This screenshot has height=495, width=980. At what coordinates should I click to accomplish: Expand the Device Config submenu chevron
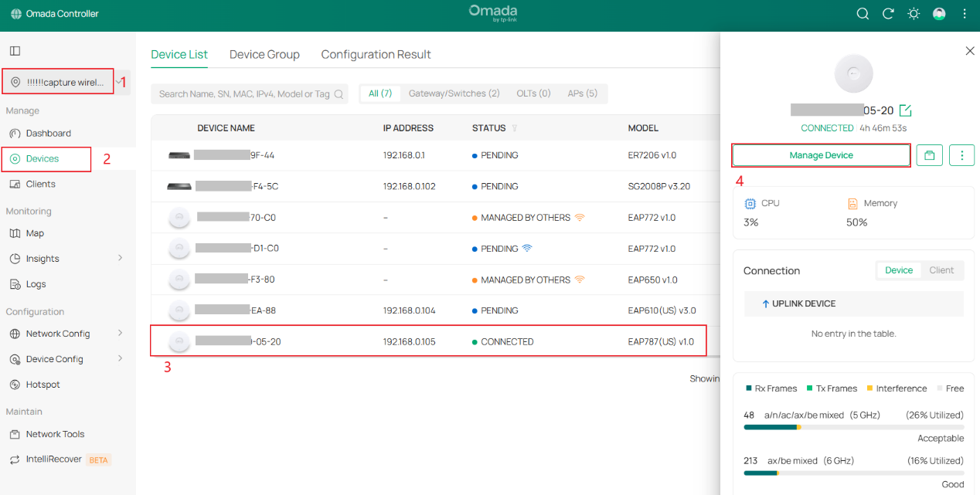point(120,358)
